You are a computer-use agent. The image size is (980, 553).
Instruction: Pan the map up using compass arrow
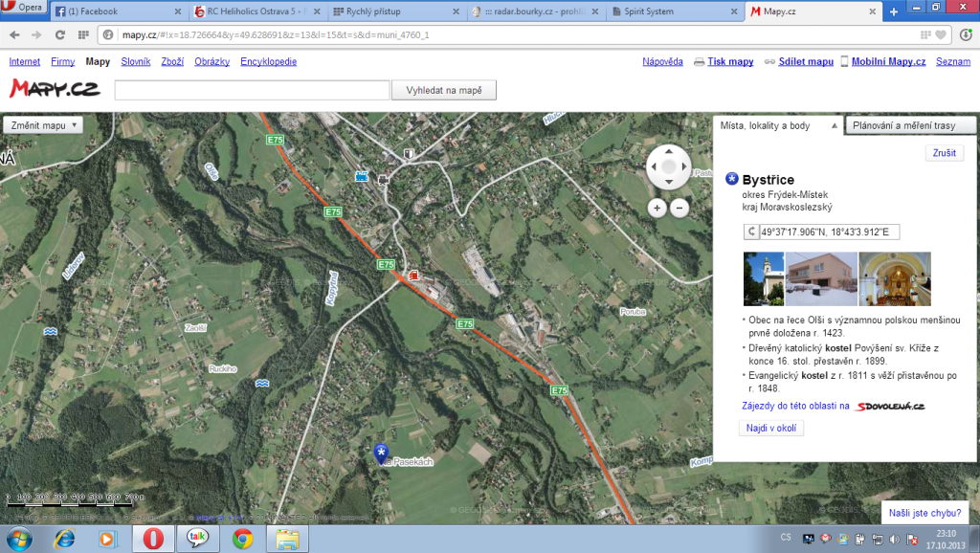tap(668, 151)
